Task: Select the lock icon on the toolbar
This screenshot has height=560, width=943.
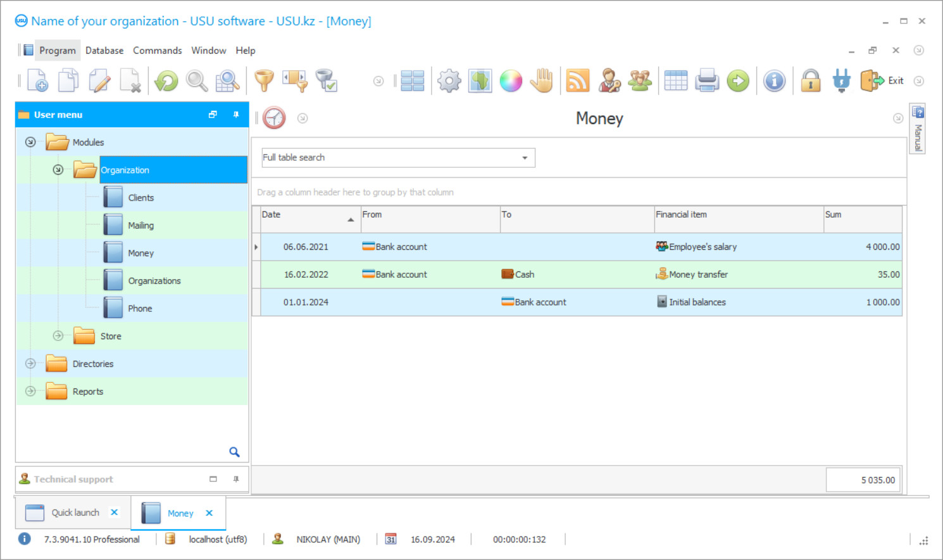Action: pos(811,80)
